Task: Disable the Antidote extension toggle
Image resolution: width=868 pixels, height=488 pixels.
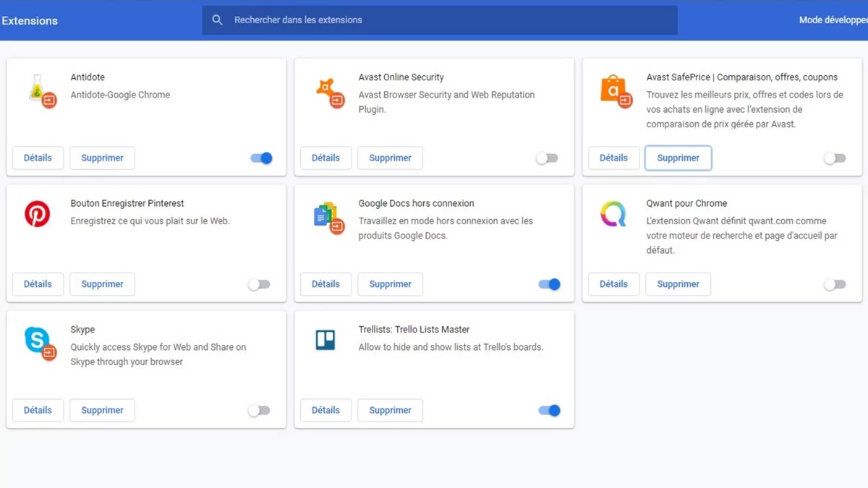Action: [262, 158]
